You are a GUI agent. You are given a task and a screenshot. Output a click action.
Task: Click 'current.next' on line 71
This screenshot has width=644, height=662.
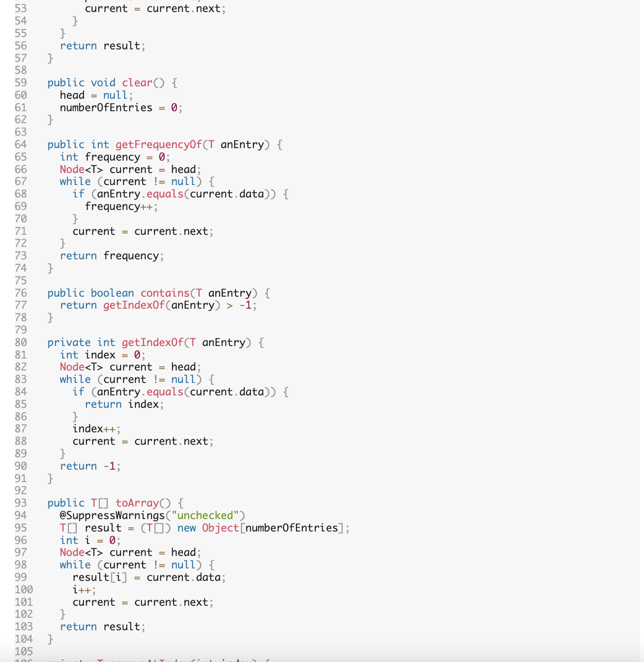pyautogui.click(x=171, y=231)
